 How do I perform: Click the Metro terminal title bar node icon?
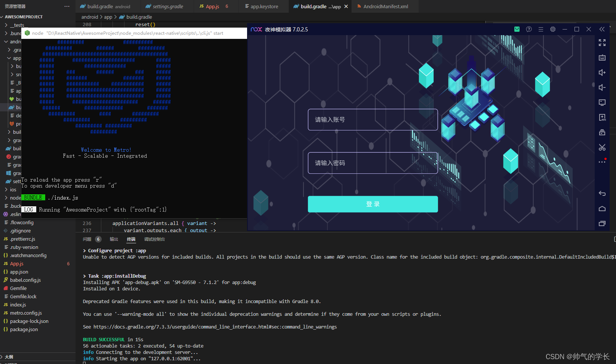tap(27, 33)
